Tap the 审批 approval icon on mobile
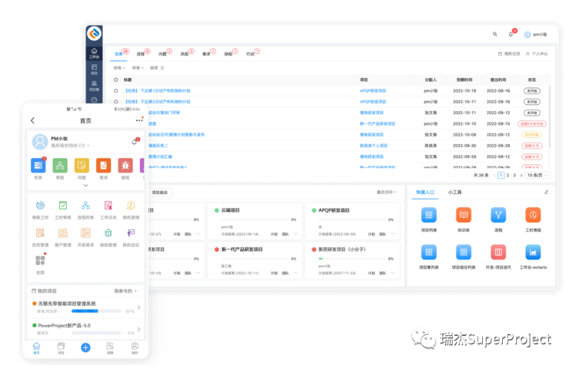Viewport: 588px width, 390px height. [60, 165]
